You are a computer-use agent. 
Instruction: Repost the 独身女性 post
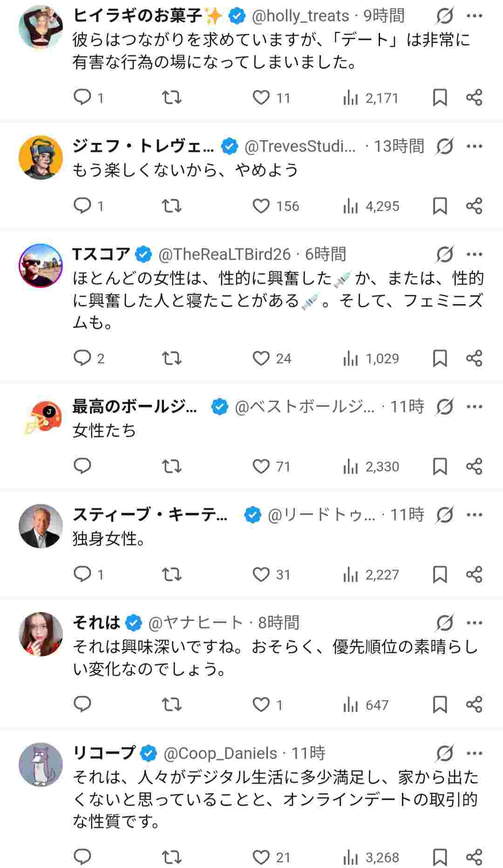point(171,574)
